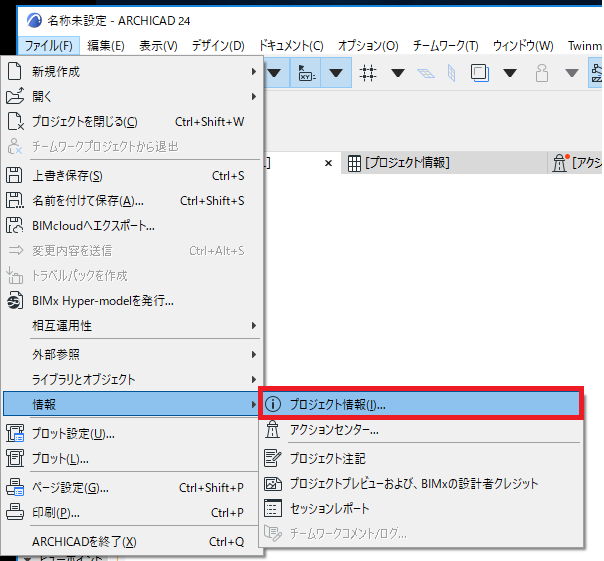
Task: Open the ファイル(F) menu
Action: pyautogui.click(x=49, y=46)
